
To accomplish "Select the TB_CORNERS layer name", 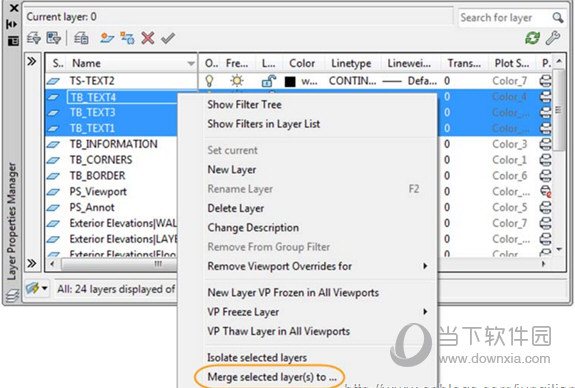I will pos(101,160).
